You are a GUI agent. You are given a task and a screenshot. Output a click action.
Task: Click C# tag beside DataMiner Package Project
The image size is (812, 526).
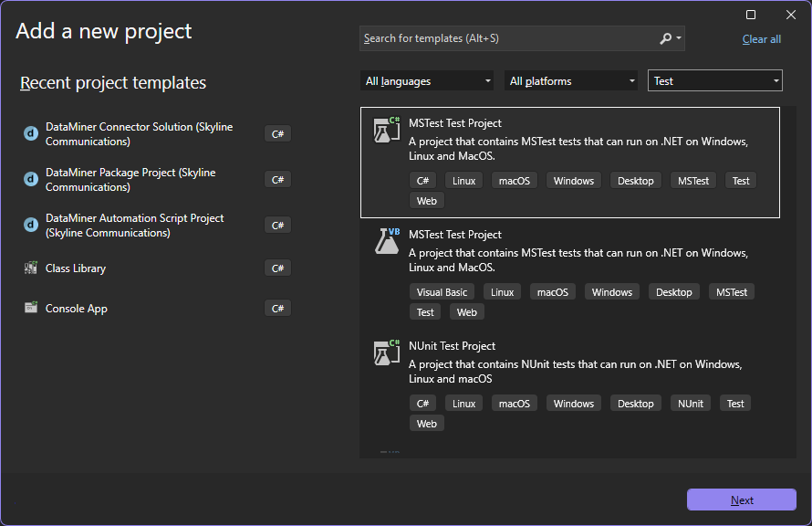tap(277, 179)
